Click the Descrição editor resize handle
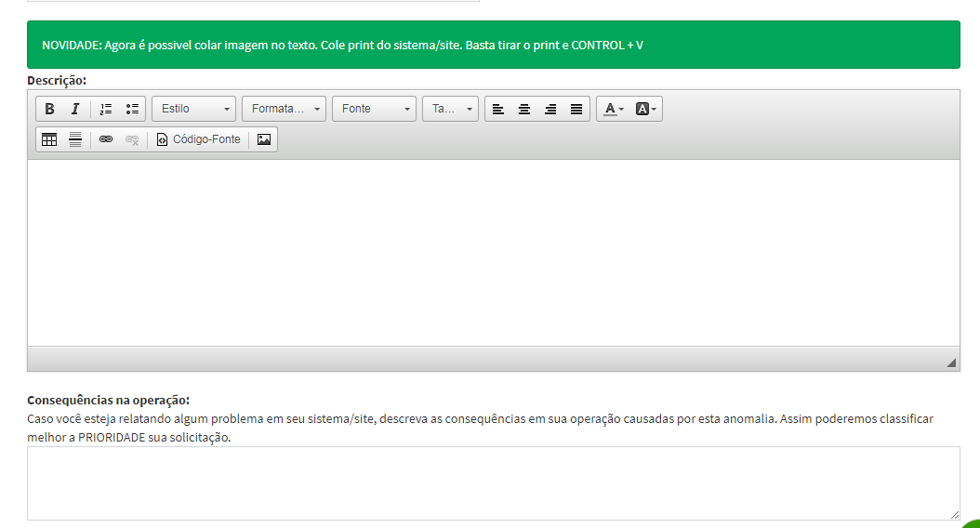This screenshot has height=528, width=980. (951, 363)
